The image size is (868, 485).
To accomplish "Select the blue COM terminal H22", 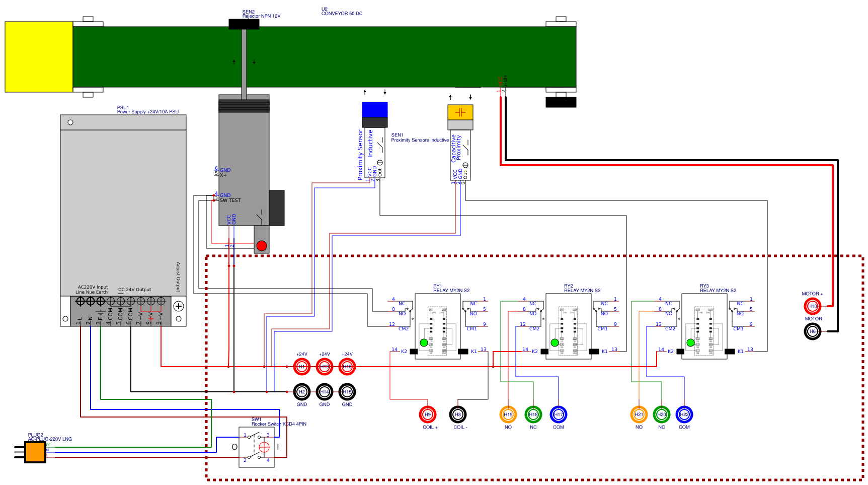I will 684,414.
